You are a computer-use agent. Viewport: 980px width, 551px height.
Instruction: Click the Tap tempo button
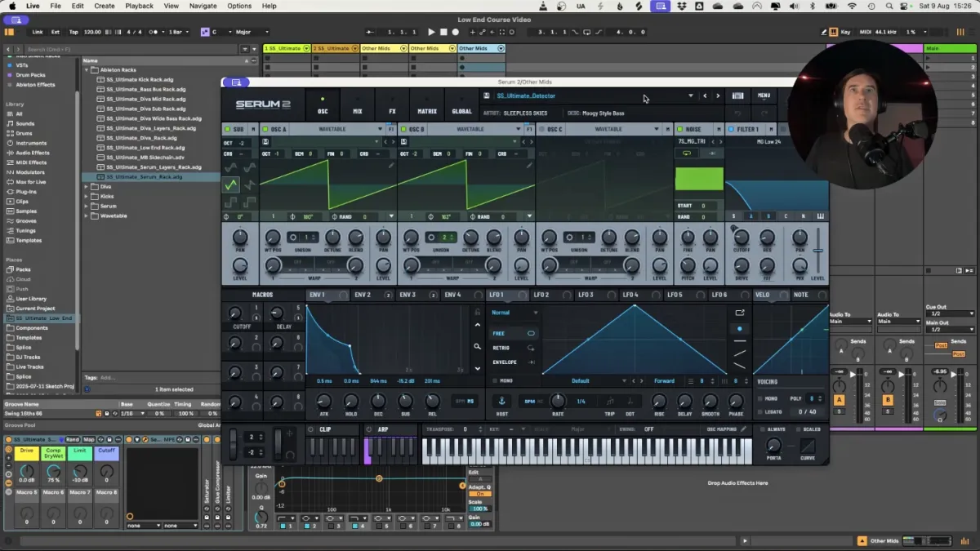(x=73, y=32)
